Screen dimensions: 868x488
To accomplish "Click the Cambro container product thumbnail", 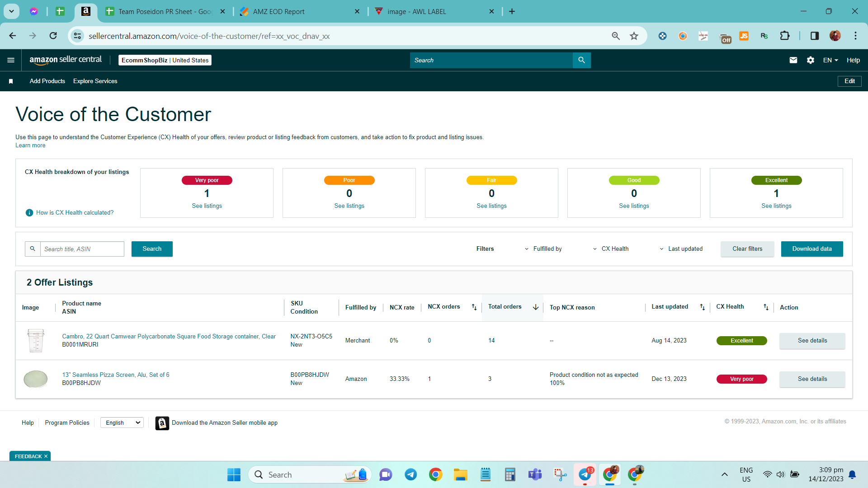I will (x=35, y=341).
